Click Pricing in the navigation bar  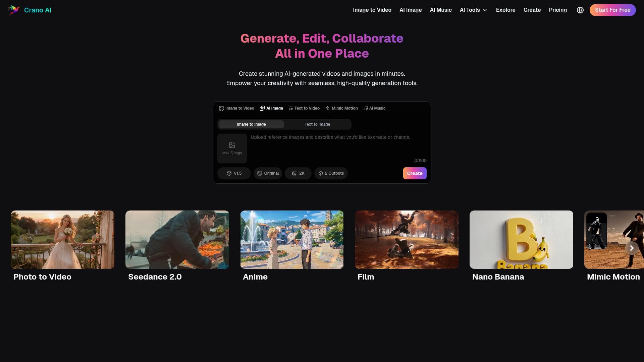(557, 10)
